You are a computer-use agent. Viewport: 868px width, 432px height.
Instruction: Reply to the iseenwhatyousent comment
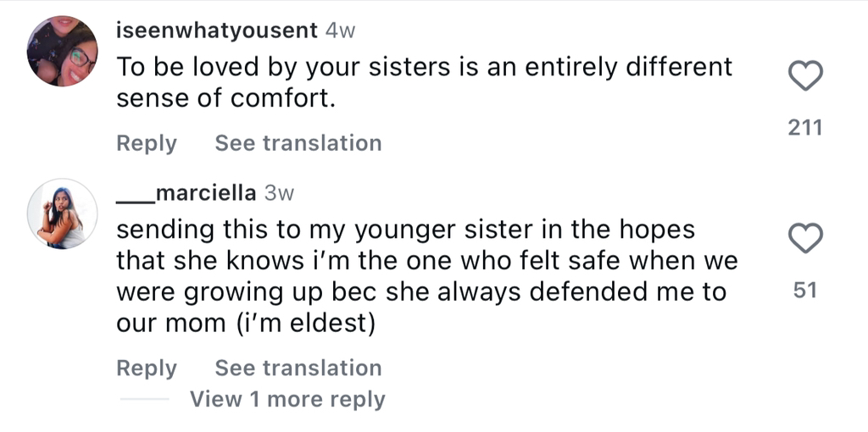(147, 143)
